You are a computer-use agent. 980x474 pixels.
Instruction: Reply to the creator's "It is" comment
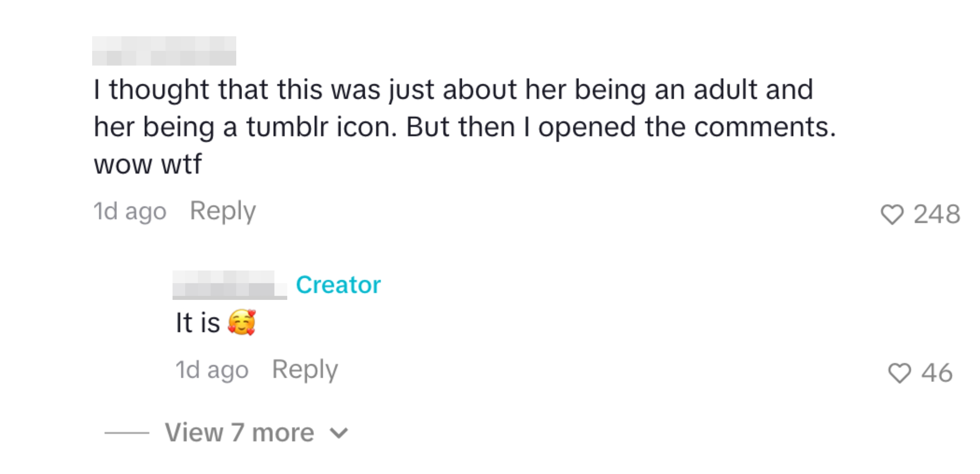[305, 370]
